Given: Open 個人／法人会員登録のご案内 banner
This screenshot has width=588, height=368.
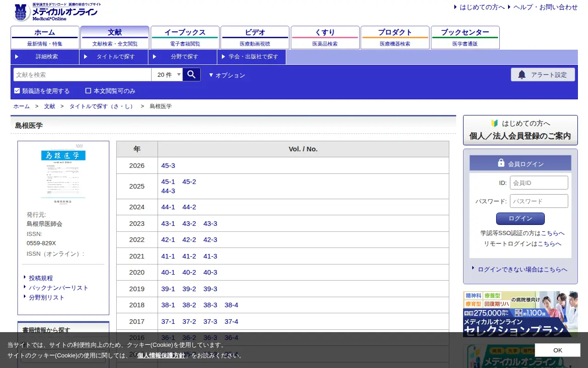Looking at the screenshot, I should (x=520, y=130).
